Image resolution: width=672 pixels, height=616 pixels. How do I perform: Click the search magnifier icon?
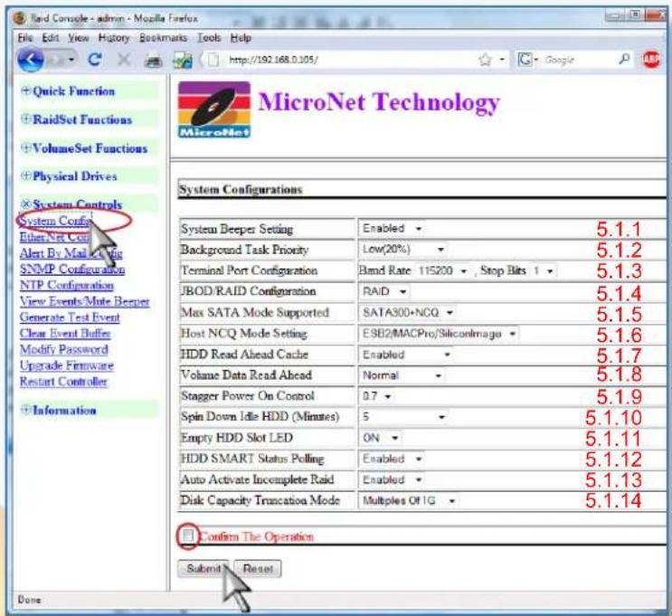pyautogui.click(x=624, y=59)
